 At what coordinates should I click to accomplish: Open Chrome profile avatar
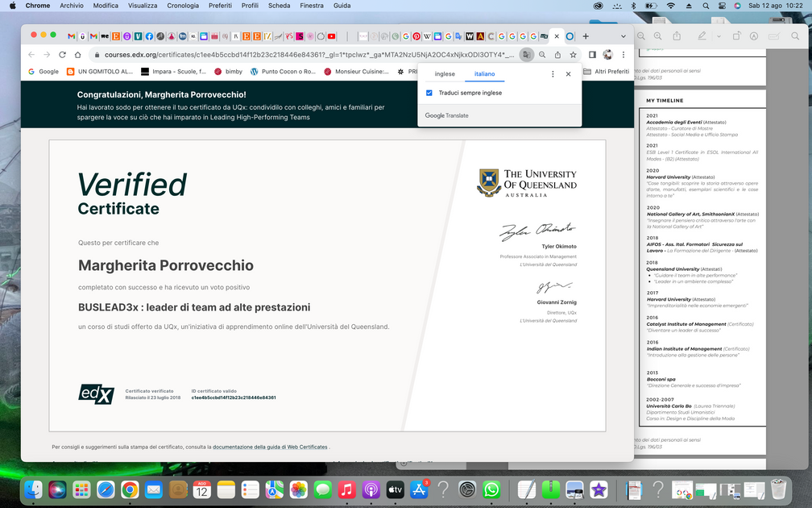point(608,55)
